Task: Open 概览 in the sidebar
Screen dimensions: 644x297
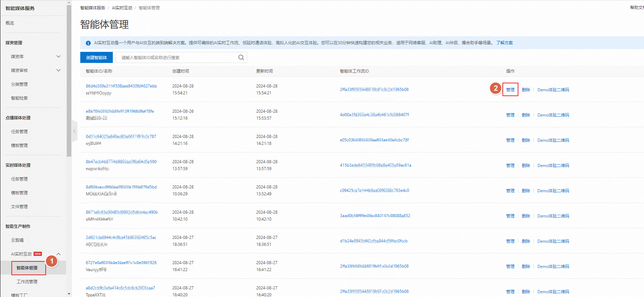Action: (x=10, y=23)
